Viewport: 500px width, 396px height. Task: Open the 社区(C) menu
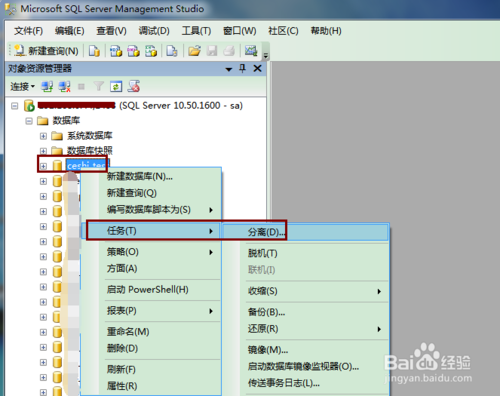[x=283, y=31]
